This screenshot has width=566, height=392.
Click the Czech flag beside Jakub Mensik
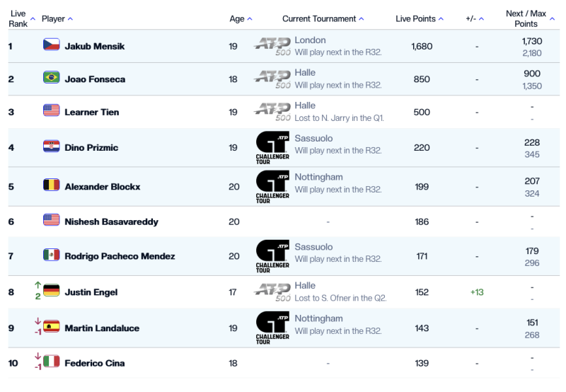(x=51, y=45)
